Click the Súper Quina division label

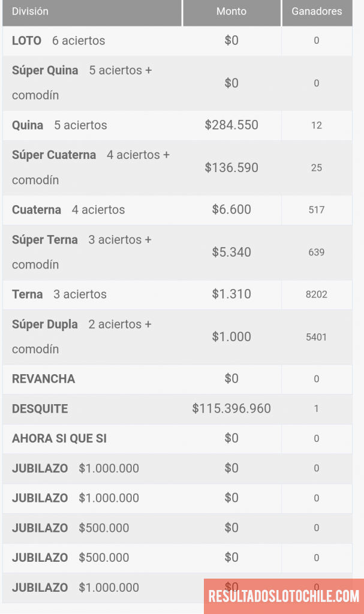[x=45, y=70]
